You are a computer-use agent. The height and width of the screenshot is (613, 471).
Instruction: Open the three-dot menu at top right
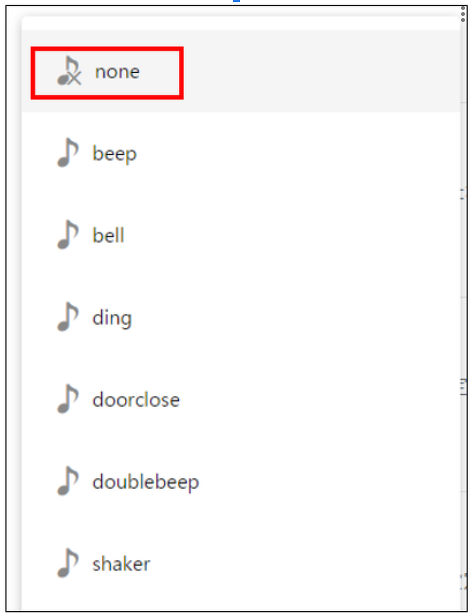(x=463, y=14)
